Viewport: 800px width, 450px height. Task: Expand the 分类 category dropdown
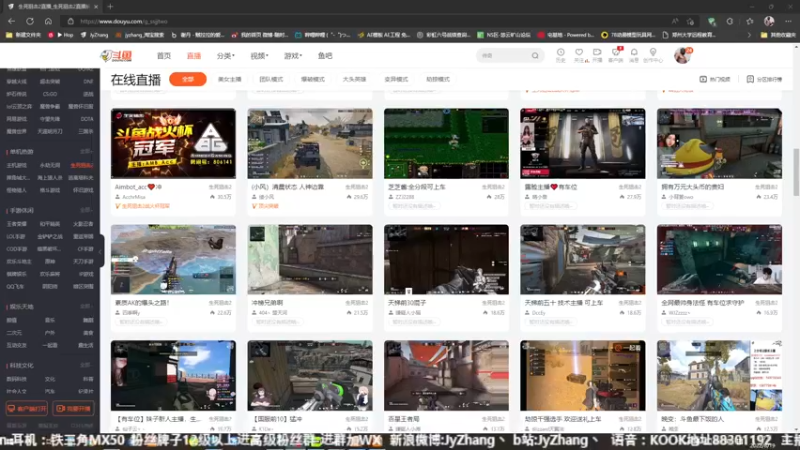[225, 56]
